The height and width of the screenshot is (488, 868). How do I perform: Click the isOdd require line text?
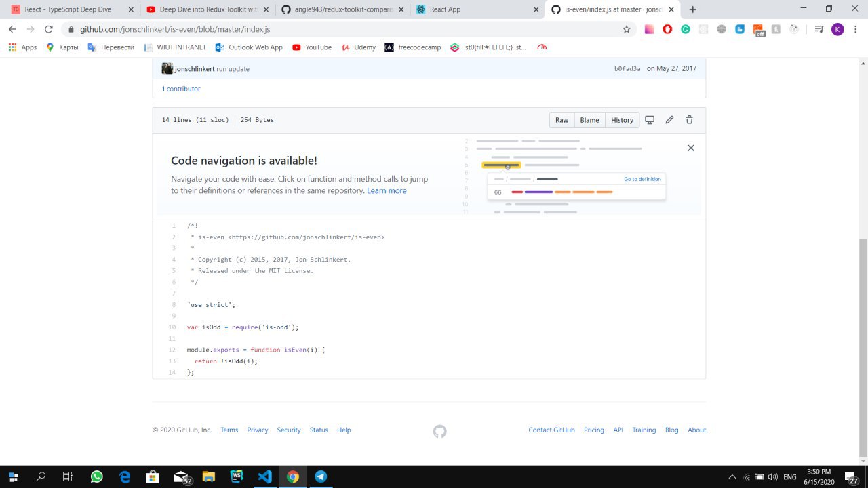point(243,327)
